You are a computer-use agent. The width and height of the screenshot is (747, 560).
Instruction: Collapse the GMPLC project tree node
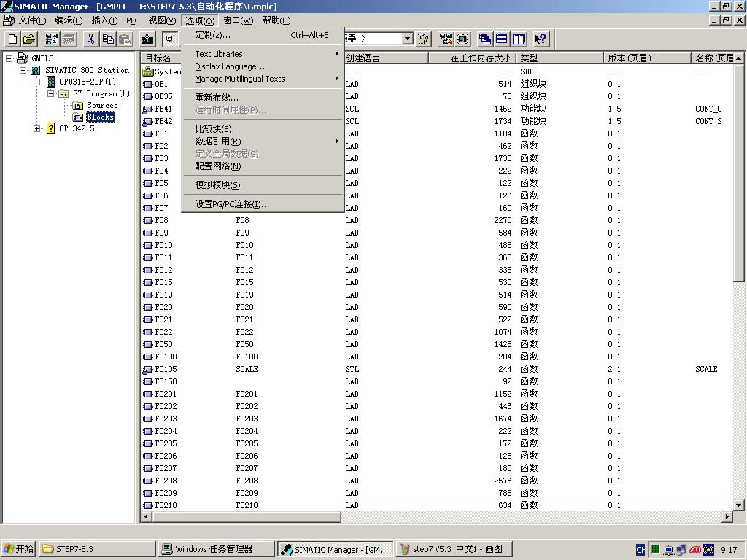(x=9, y=58)
